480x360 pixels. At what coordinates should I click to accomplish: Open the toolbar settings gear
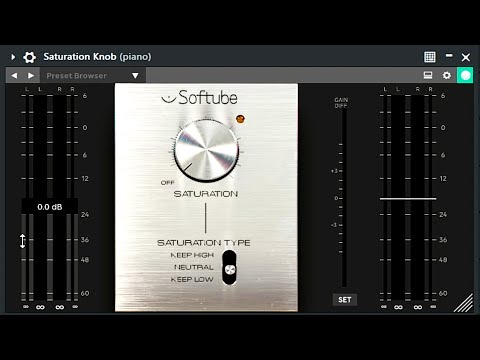click(447, 76)
